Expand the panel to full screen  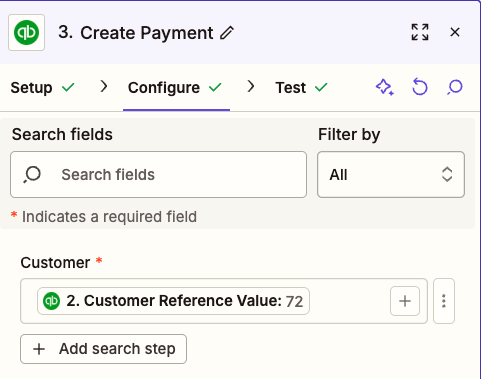[420, 32]
